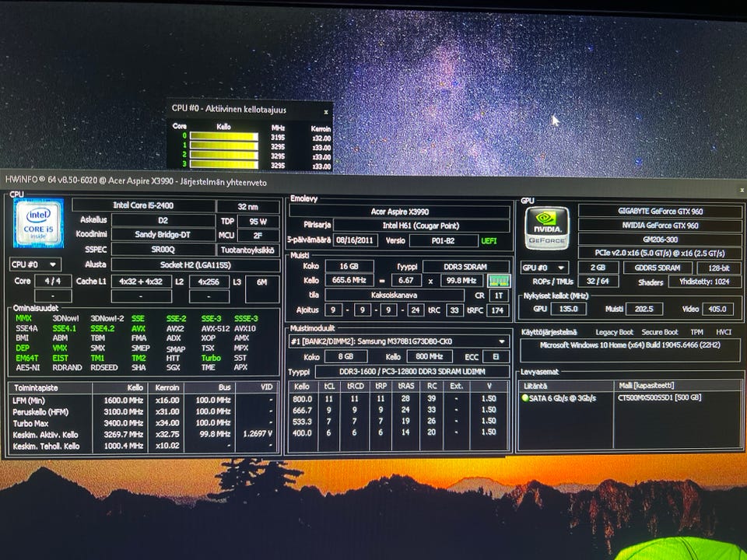Click the VID column header

(x=256, y=387)
